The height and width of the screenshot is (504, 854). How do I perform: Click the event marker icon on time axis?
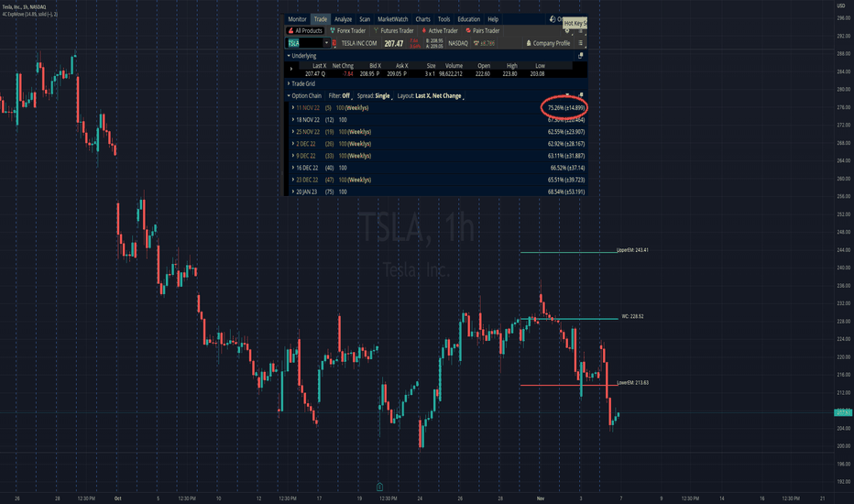379,487
